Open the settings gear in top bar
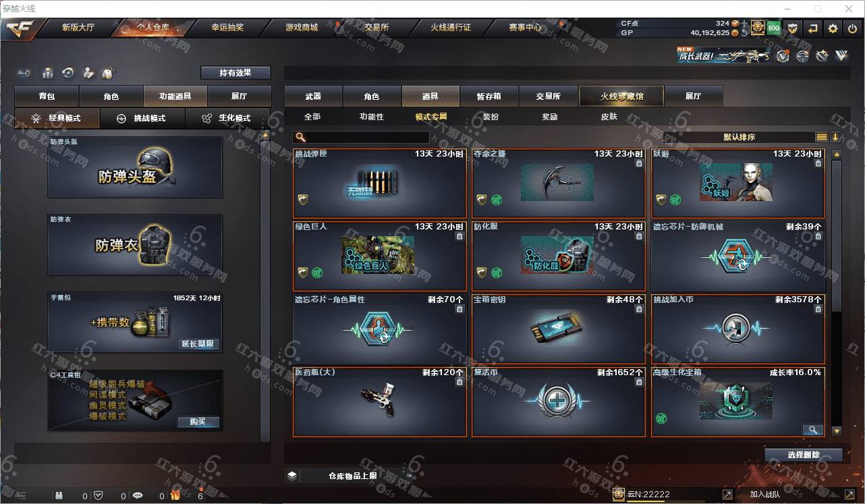Screen dimensions: 865x504 833,28
